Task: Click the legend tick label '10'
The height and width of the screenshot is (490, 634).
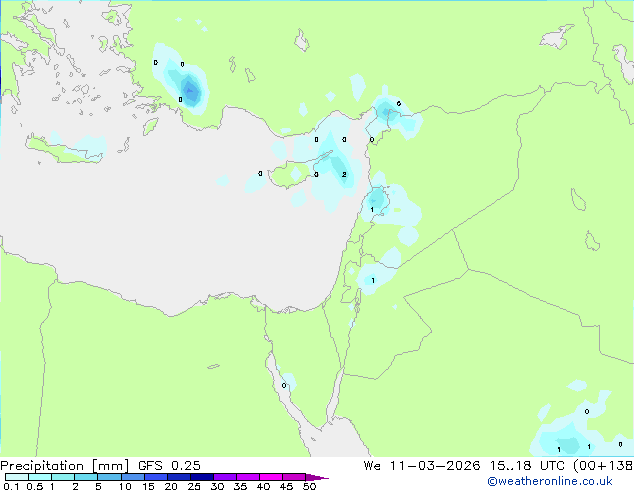Action: (125, 486)
